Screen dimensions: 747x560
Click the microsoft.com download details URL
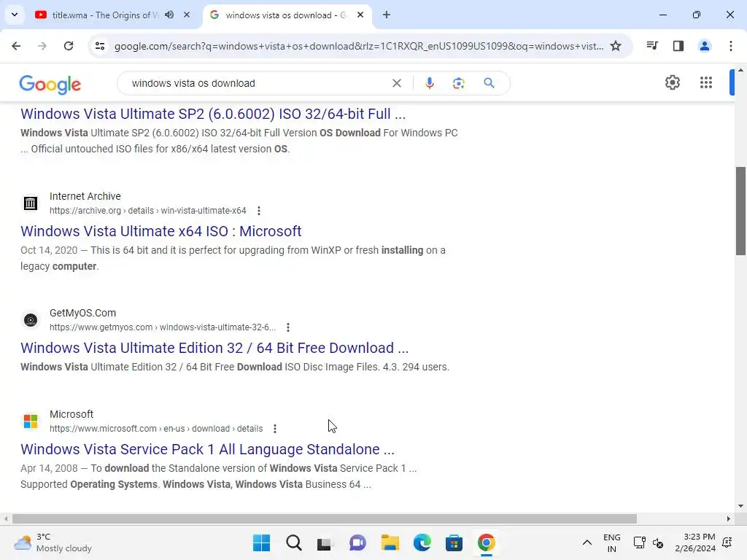(156, 429)
